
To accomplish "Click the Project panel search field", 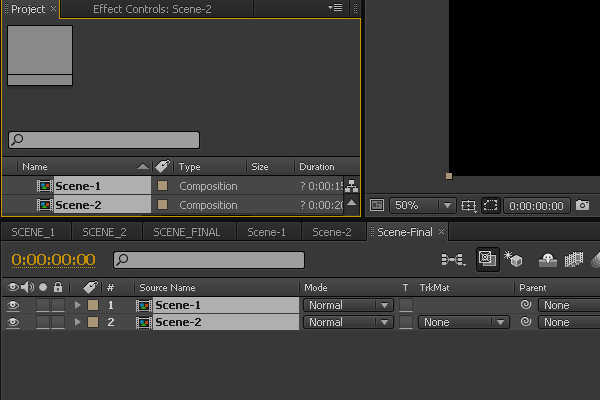I will (104, 140).
